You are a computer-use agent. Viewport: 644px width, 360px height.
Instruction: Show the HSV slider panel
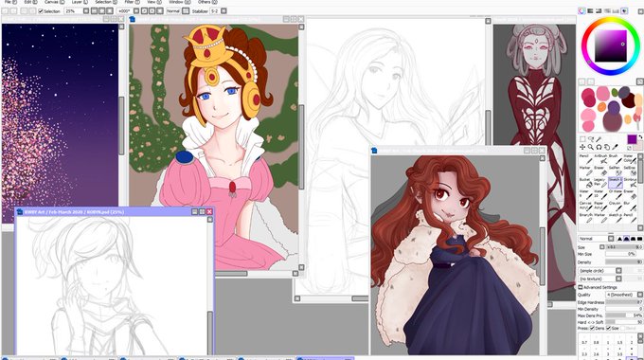599,11
